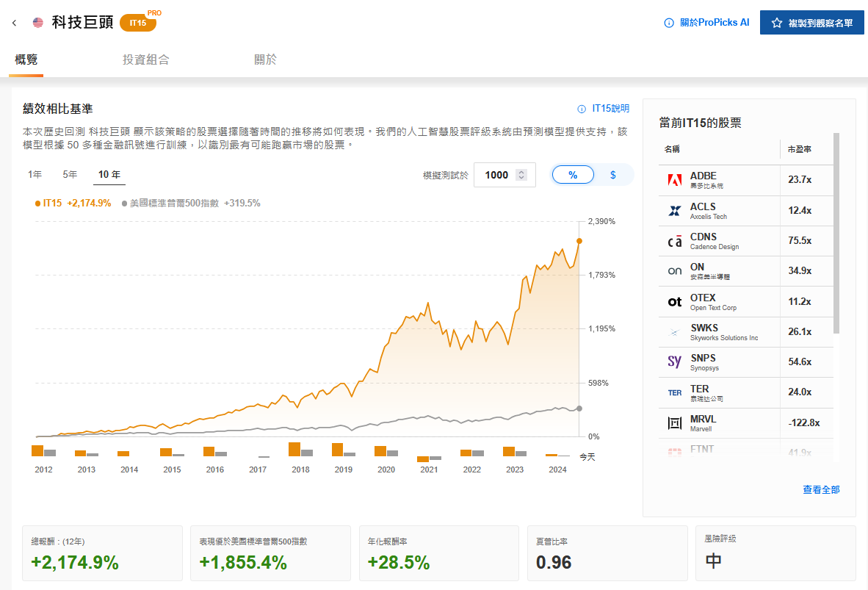Click the gray S&P 500 legend dot
Image resolution: width=868 pixels, height=590 pixels.
[x=125, y=204]
